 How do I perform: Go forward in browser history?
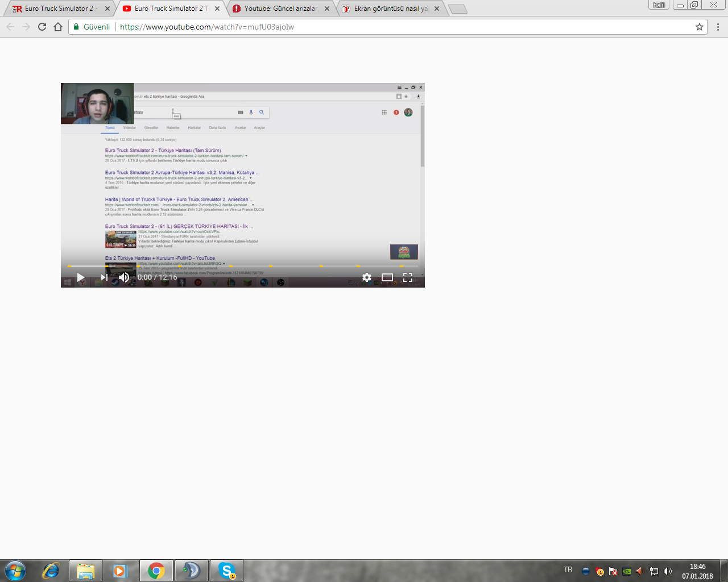[26, 27]
